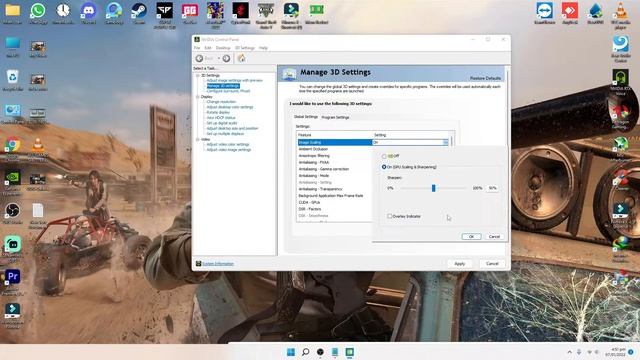Open the Image Scaling setting dropdown
Screen dimensions: 640x360
point(445,142)
